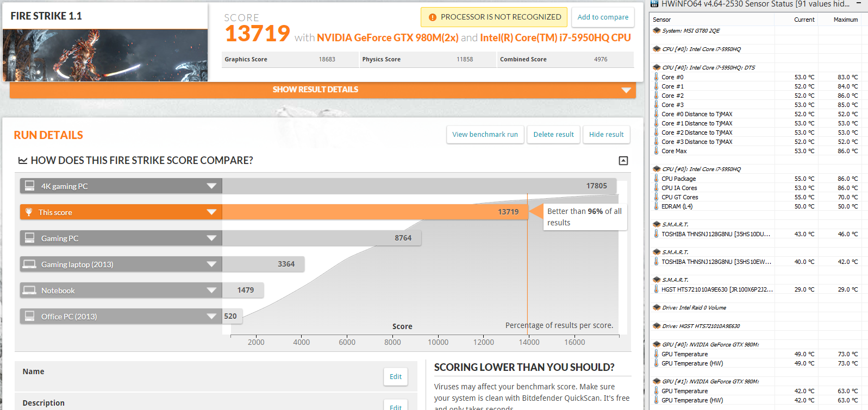868x410 pixels.
Task: Click PROCESSOR IS NOT RECOGNIZED notice
Action: click(x=494, y=17)
